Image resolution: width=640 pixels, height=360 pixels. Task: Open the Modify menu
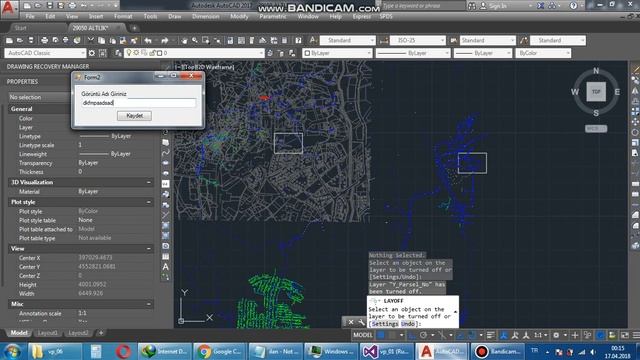pyautogui.click(x=239, y=16)
